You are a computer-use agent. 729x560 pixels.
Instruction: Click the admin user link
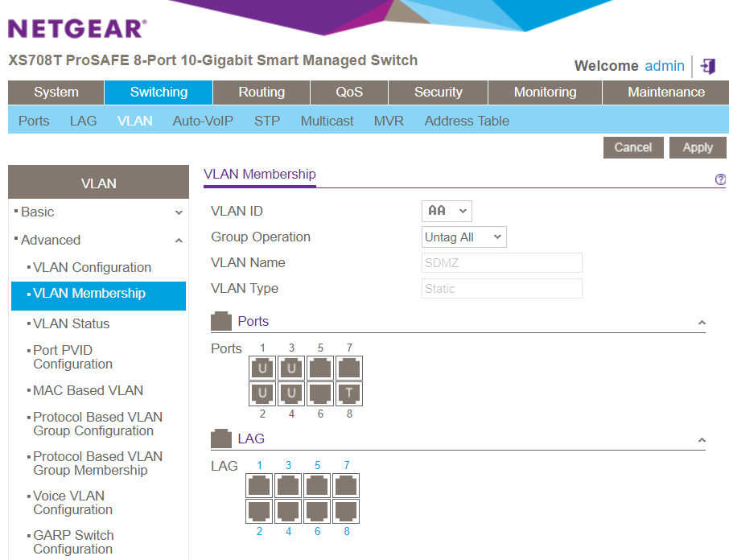click(x=665, y=66)
